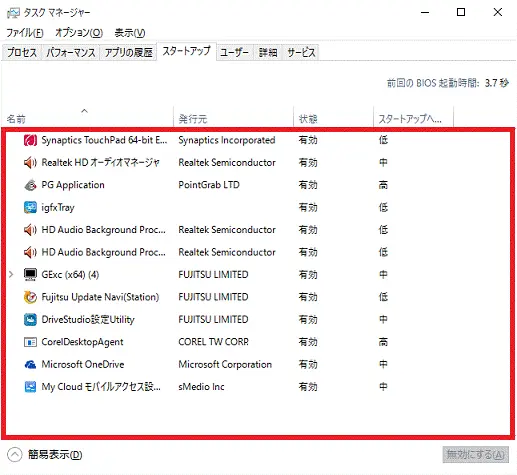517x475 pixels.
Task: Click the Realtek HD audio manager speaker icon
Action: [x=30, y=163]
